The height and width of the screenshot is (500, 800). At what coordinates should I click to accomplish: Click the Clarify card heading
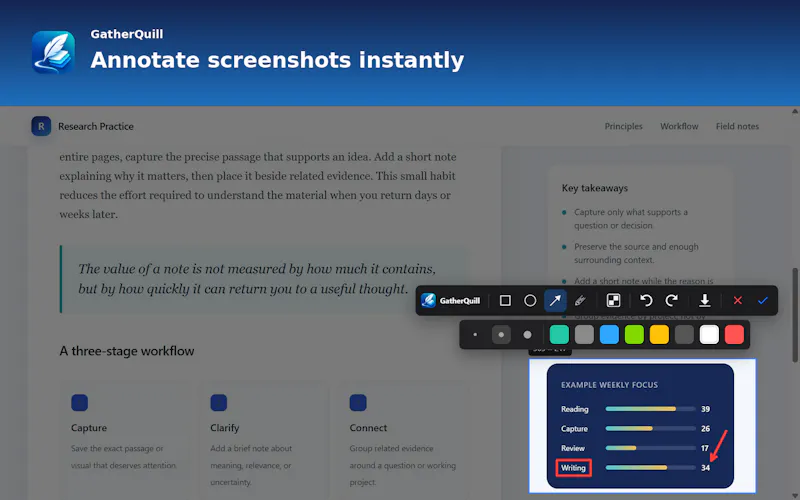(x=224, y=428)
